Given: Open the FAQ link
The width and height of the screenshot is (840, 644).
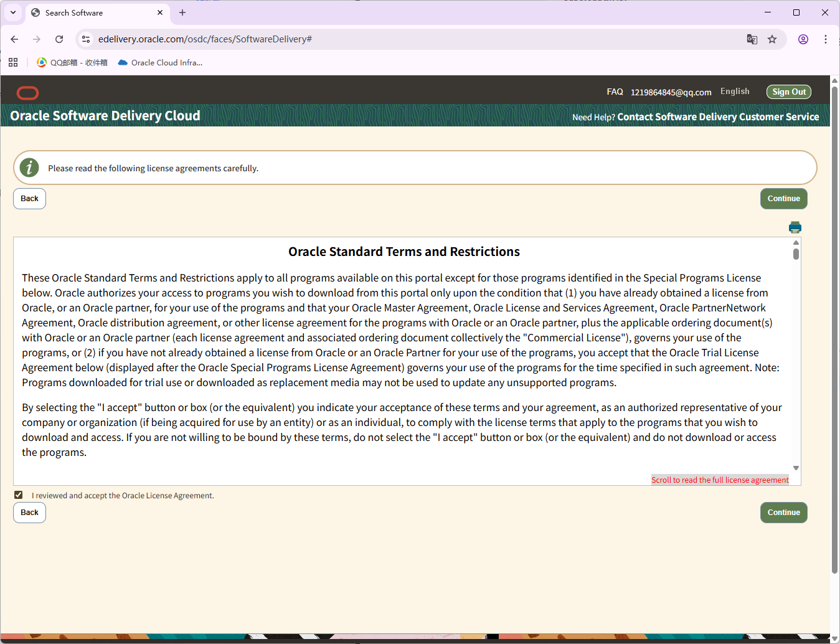Looking at the screenshot, I should tap(615, 92).
